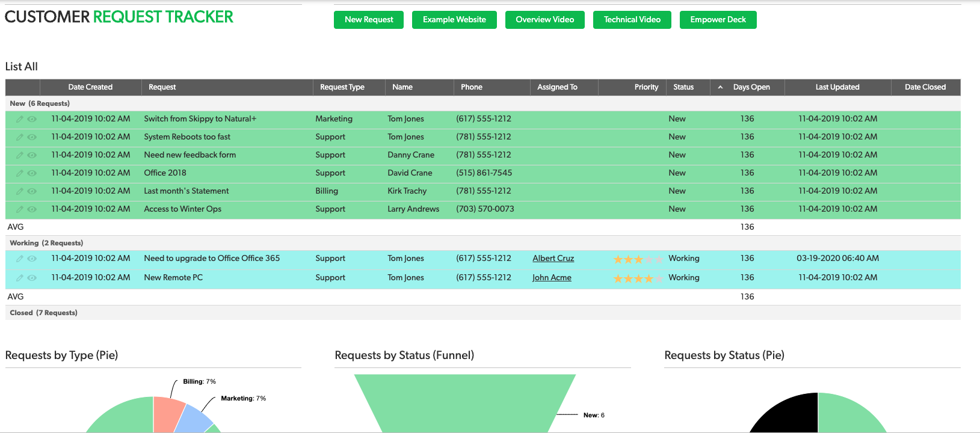Image resolution: width=980 pixels, height=433 pixels.
Task: Click the 'Billing: 7%' pie label
Action: tap(199, 382)
